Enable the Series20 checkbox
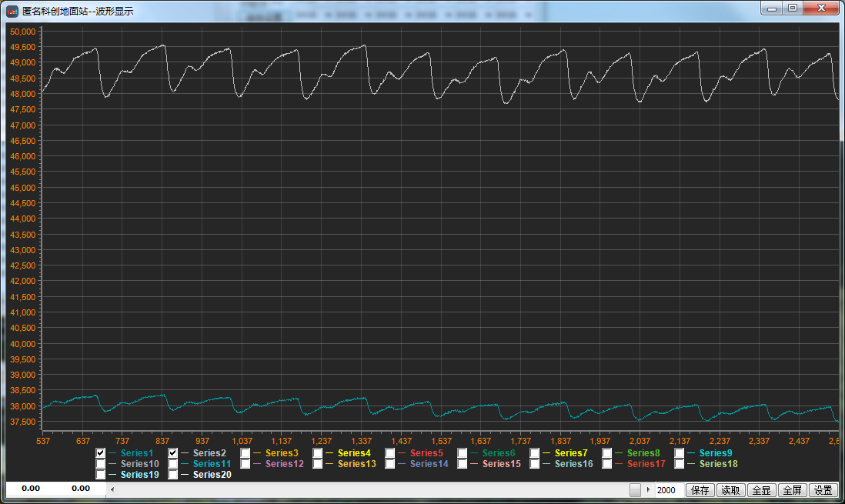The height and width of the screenshot is (504, 845). coord(173,474)
